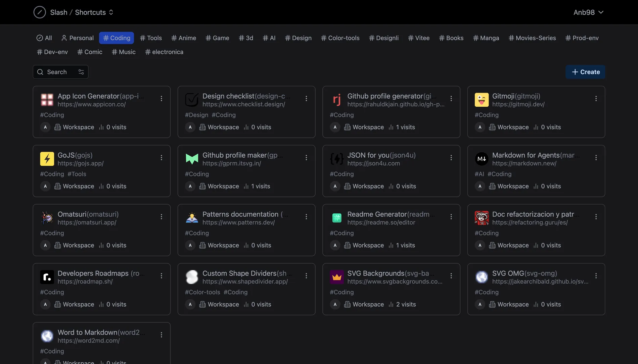Click the GoJS lightning bolt icon
Image resolution: width=638 pixels, height=364 pixels.
(47, 159)
